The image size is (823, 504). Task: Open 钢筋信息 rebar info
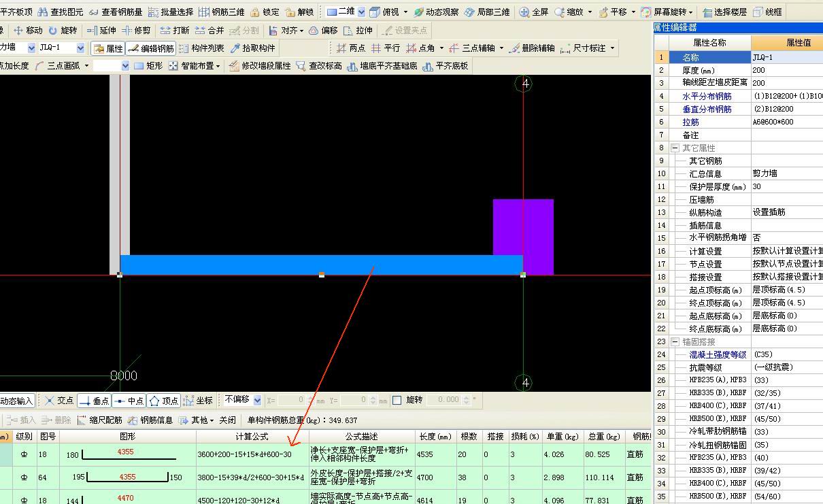coord(150,420)
